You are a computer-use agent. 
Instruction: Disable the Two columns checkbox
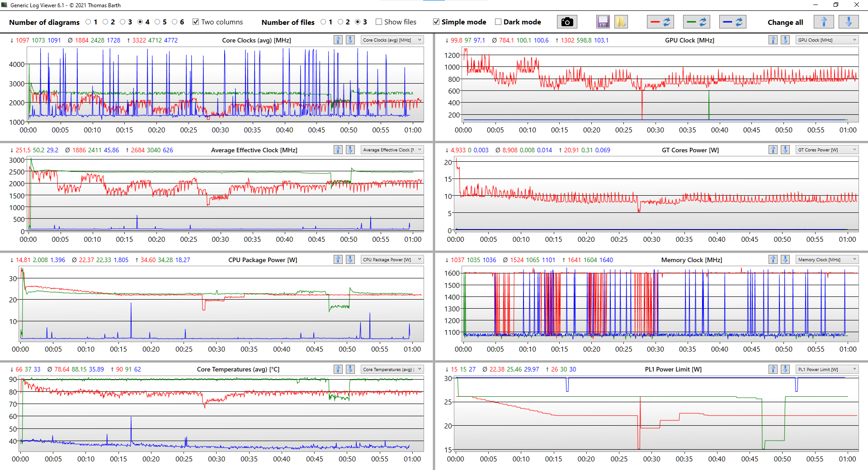click(196, 22)
